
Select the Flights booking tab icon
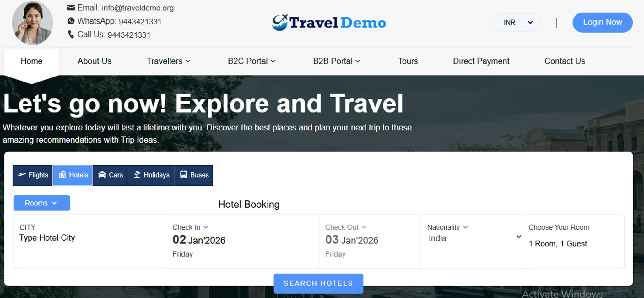21,175
